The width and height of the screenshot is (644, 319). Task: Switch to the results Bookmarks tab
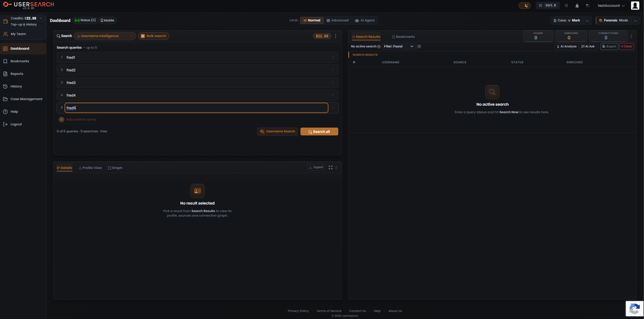point(403,37)
